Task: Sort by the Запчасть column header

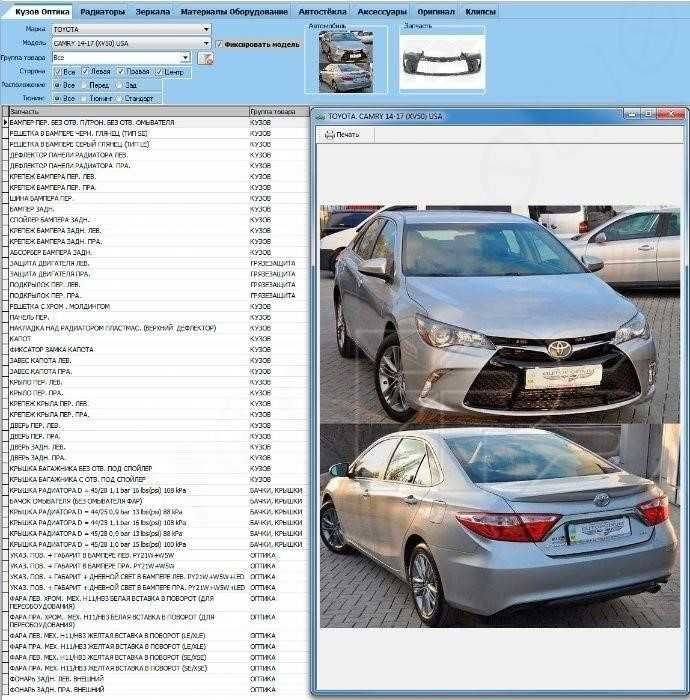Action: [129, 112]
